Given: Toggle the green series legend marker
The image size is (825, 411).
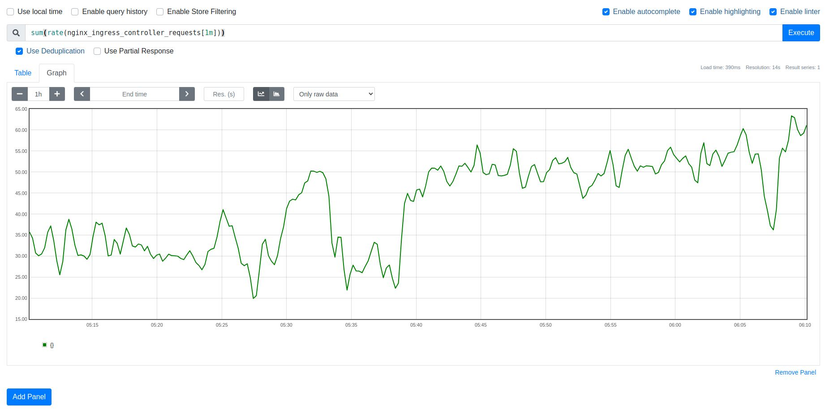Looking at the screenshot, I should pos(45,345).
